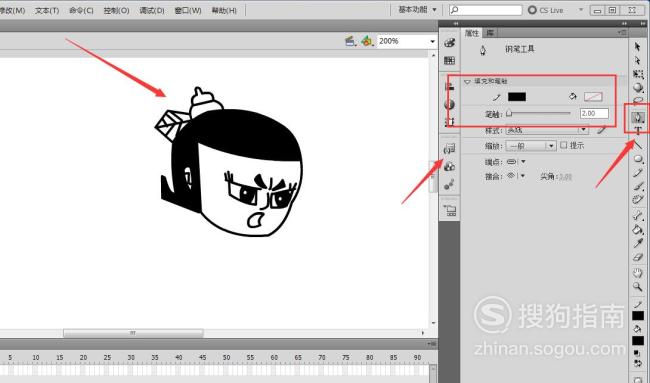
Task: Select the Hand tool
Action: pos(638,273)
